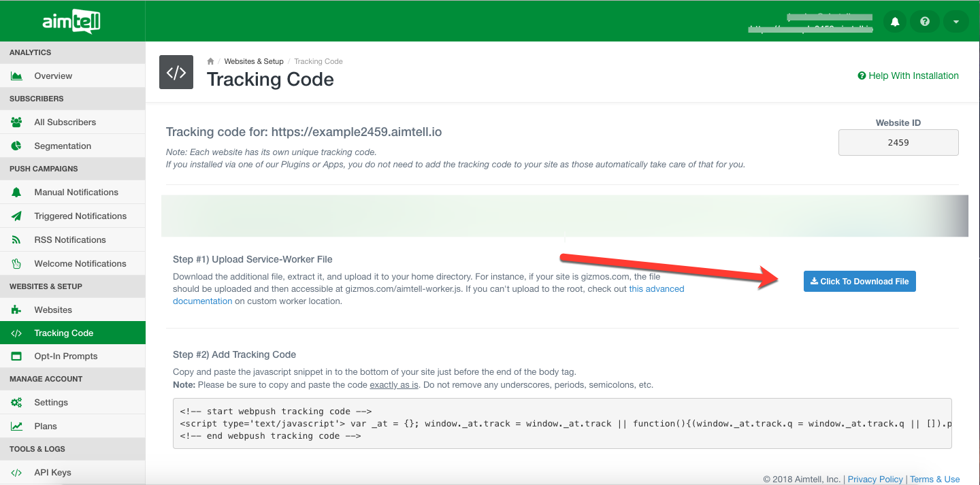The image size is (980, 485).
Task: Go to All Subscribers page
Action: coord(65,122)
